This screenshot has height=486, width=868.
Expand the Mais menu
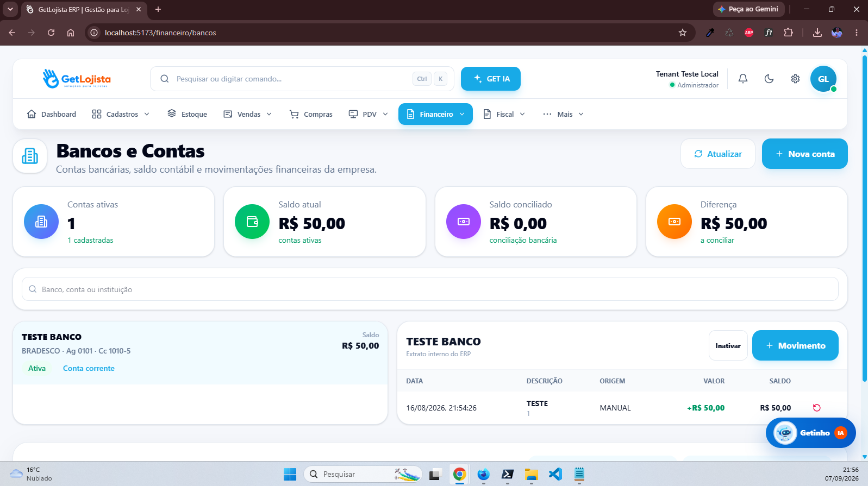[563, 114]
